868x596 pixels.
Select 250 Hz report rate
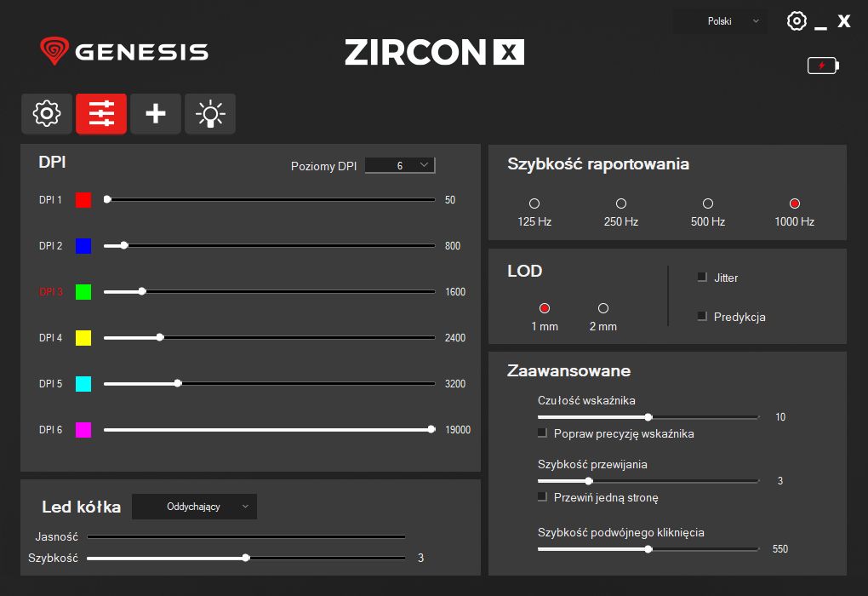[621, 203]
